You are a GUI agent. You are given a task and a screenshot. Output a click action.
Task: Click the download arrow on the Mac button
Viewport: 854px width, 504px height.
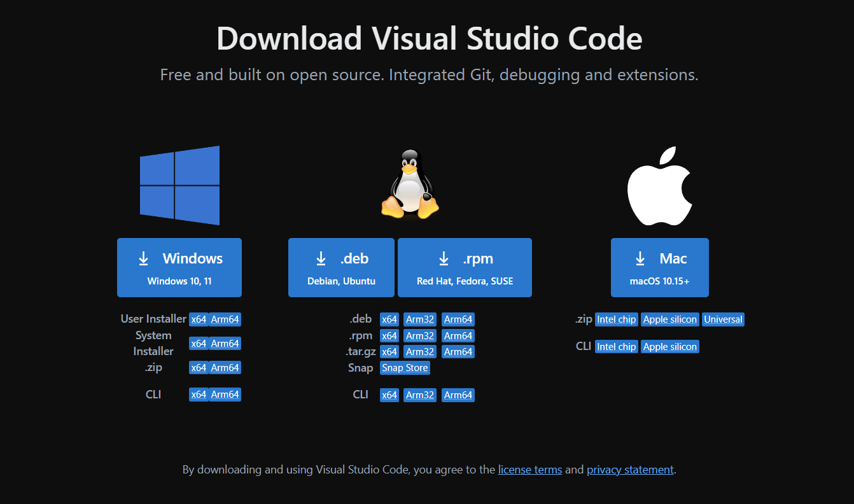pyautogui.click(x=639, y=258)
